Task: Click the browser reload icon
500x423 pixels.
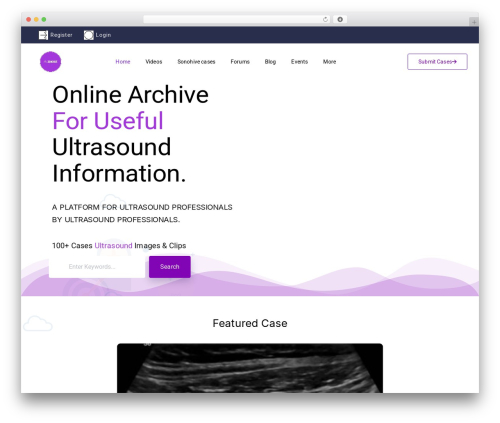Action: 325,19
